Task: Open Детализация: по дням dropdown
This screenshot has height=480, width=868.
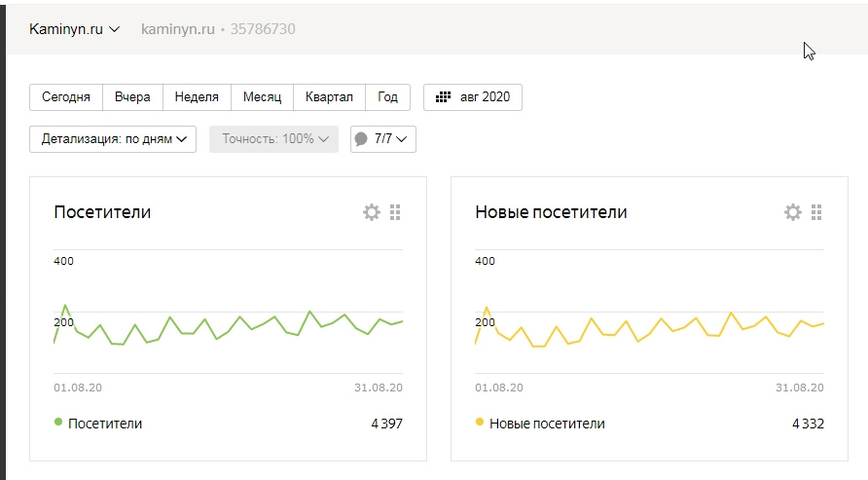Action: [x=113, y=139]
